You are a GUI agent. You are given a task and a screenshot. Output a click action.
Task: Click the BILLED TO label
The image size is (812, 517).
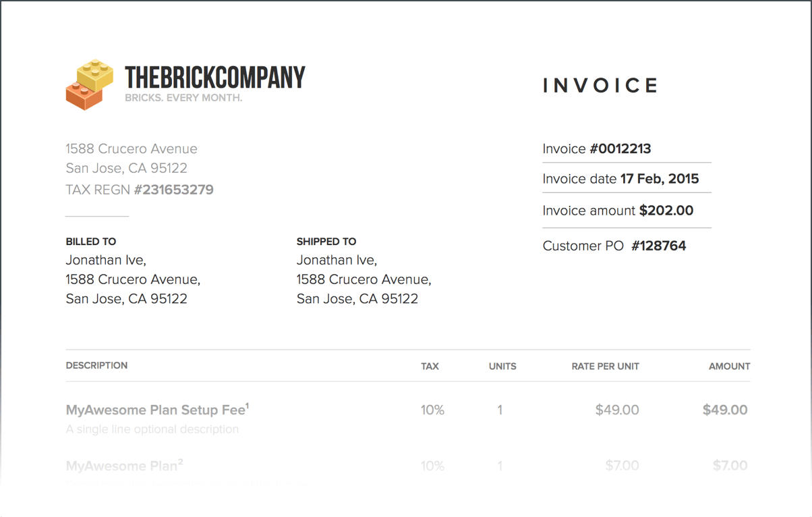click(91, 242)
